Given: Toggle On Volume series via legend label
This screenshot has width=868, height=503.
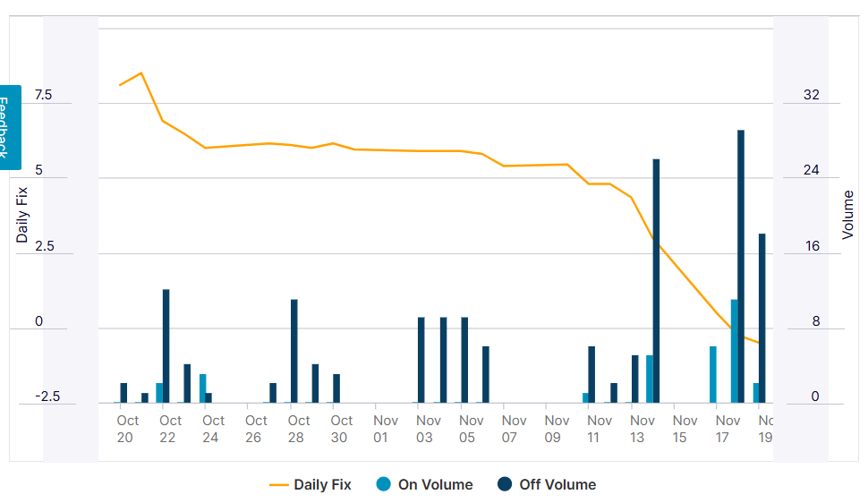Looking at the screenshot, I should coord(435,485).
